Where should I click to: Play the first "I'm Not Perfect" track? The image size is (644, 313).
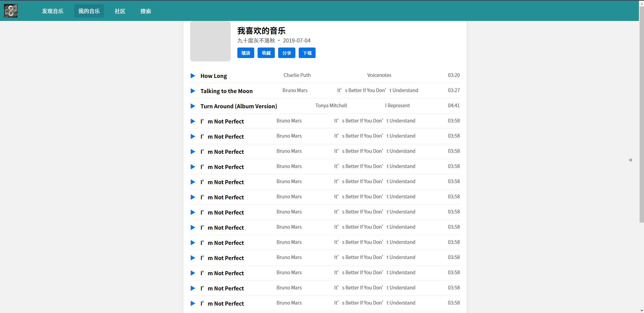pos(193,121)
